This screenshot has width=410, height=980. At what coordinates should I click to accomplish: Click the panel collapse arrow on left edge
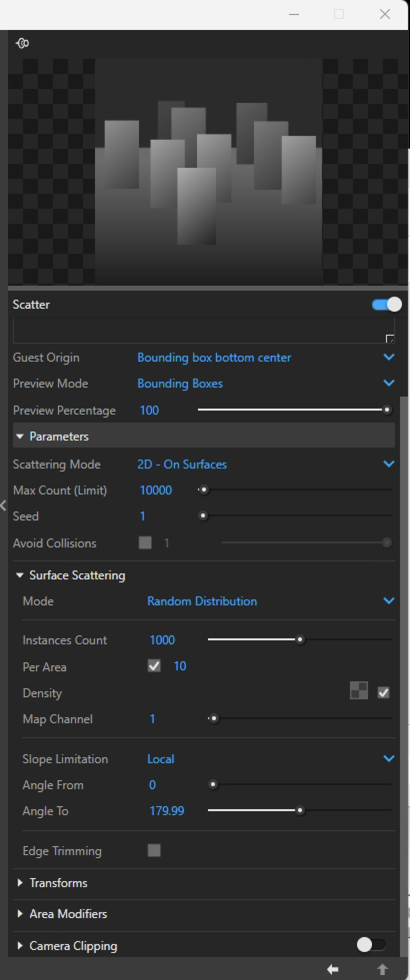3,505
